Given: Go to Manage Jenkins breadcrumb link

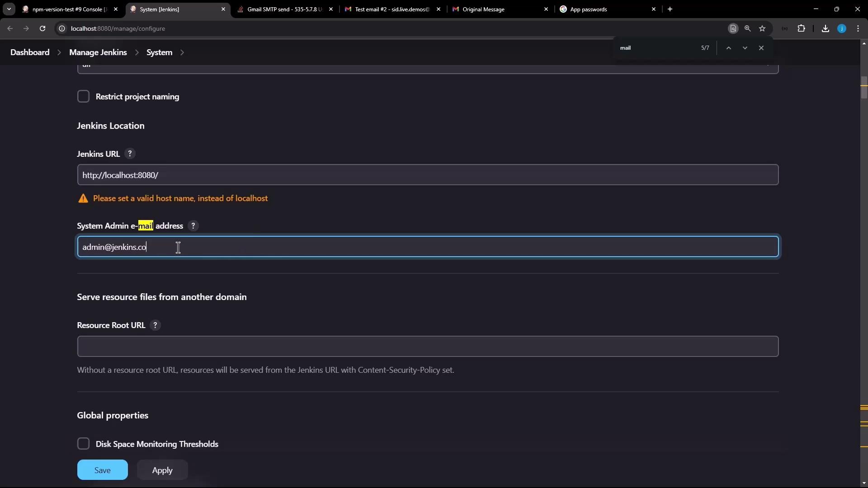Looking at the screenshot, I should tap(98, 52).
